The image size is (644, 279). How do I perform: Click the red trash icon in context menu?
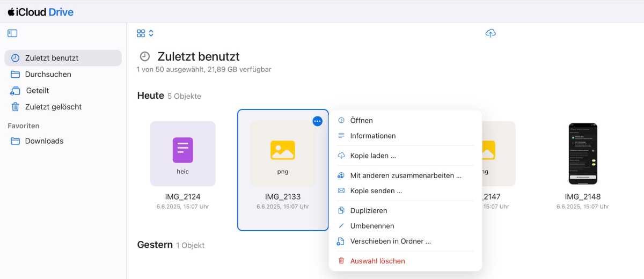click(341, 261)
